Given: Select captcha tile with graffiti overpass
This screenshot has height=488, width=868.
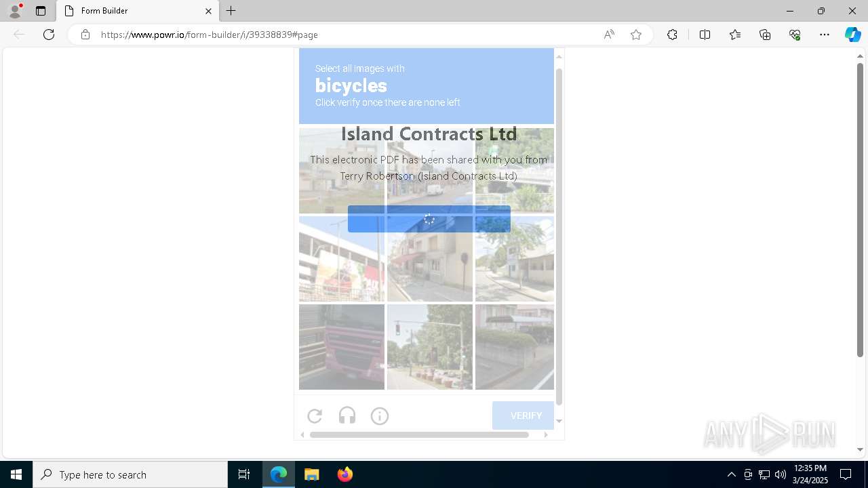Looking at the screenshot, I should [x=342, y=259].
